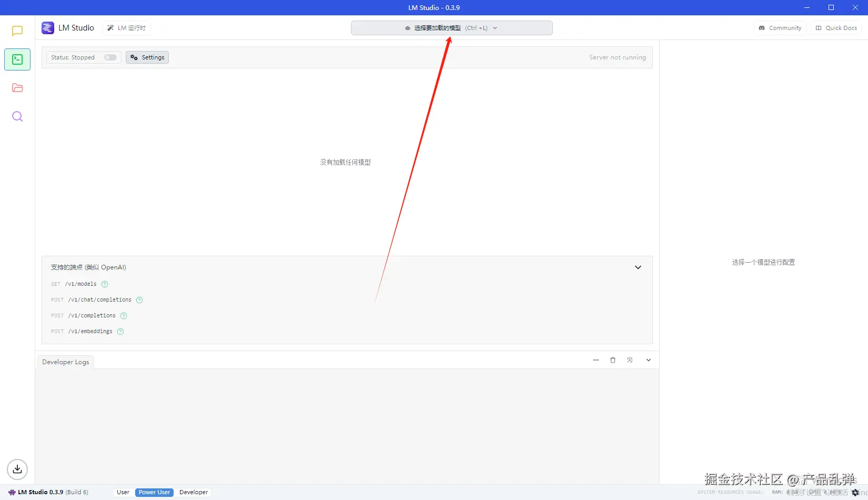Minimize the LM Studio window
Viewport: 868px width, 500px height.
tap(807, 7)
